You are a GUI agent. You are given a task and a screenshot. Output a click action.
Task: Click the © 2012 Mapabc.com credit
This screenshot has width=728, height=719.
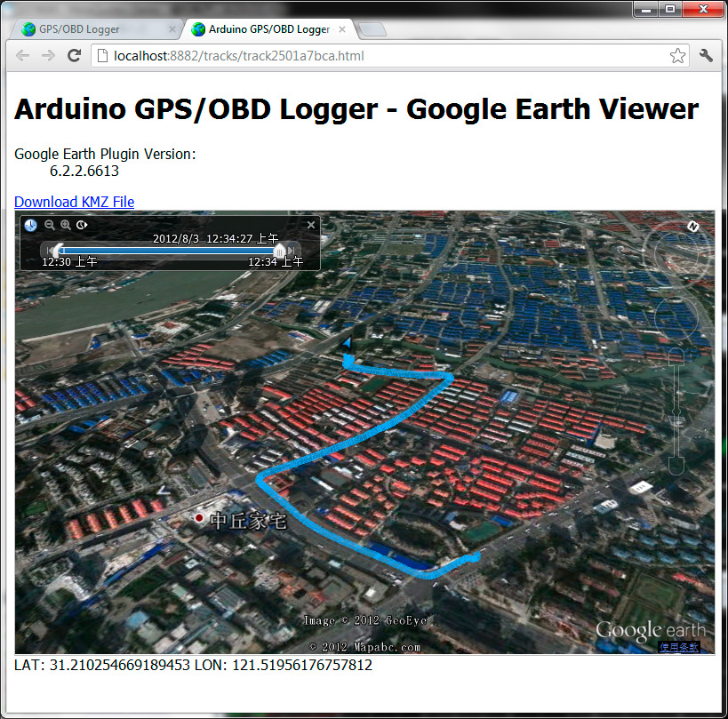(x=365, y=647)
